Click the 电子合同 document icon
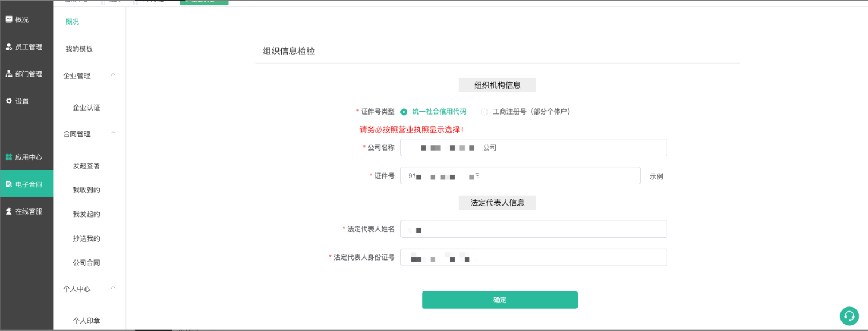The height and width of the screenshot is (331, 868). point(9,184)
